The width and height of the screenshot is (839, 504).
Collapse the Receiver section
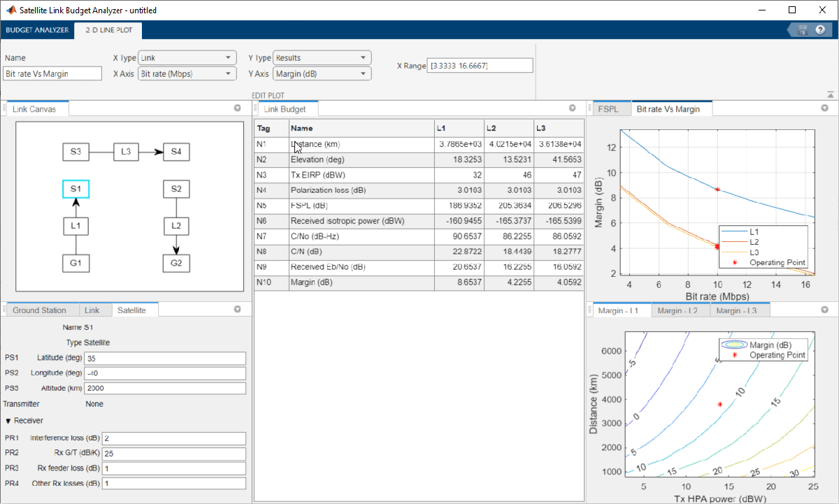coord(8,421)
